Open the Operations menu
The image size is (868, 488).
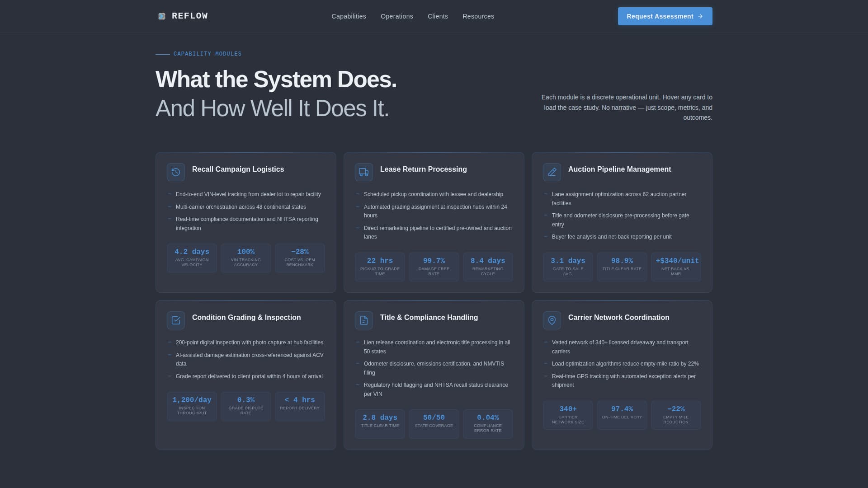(397, 16)
